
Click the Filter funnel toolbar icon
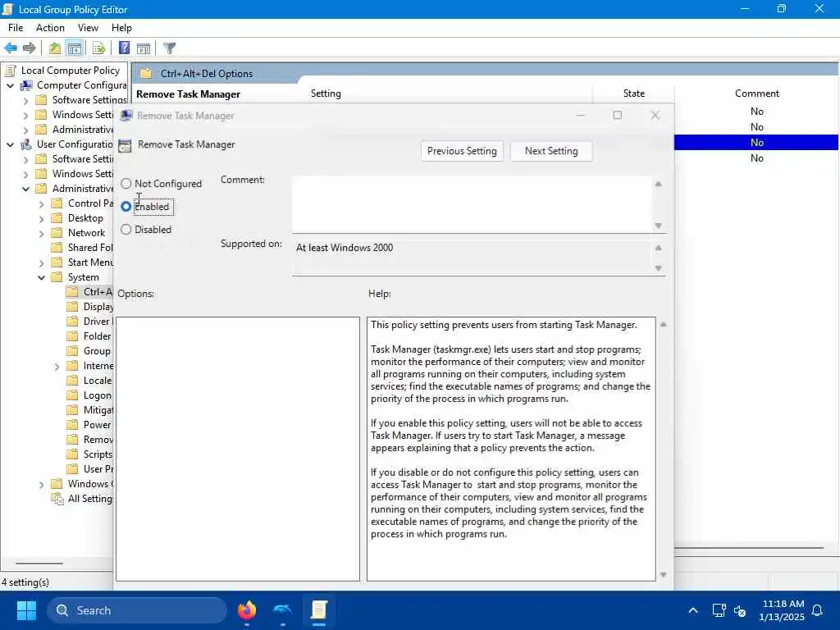(x=169, y=48)
